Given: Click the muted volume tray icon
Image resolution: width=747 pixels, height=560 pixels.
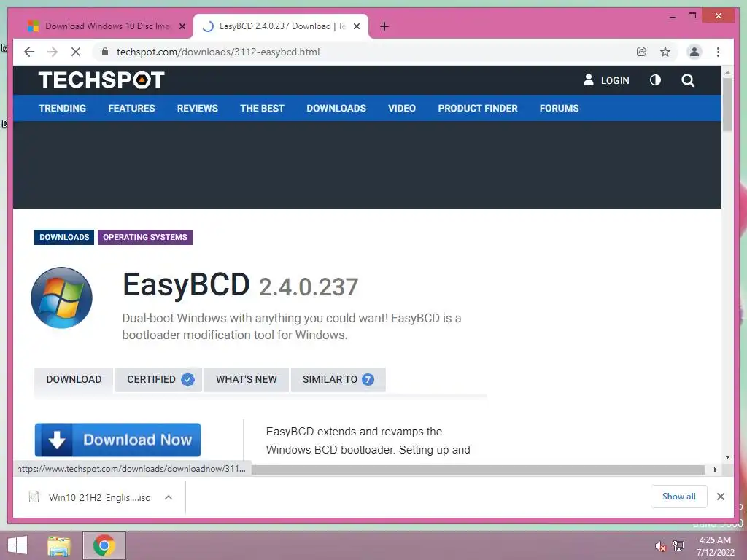Looking at the screenshot, I should pyautogui.click(x=660, y=546).
